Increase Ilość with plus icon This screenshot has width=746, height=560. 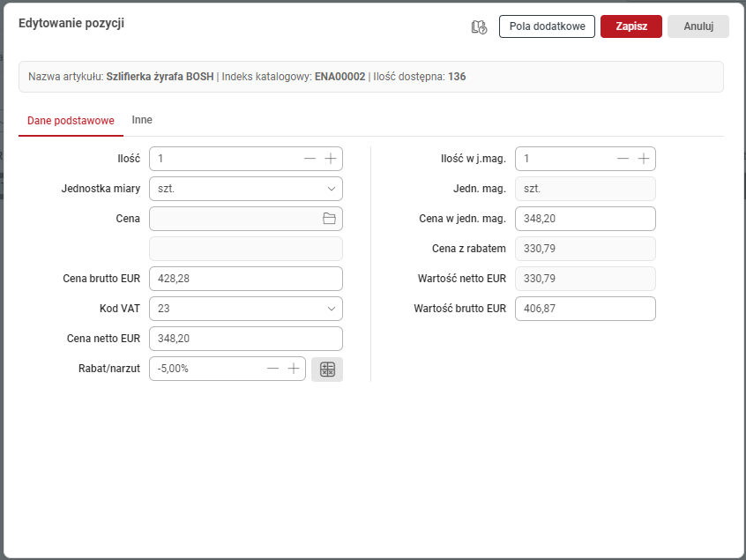(331, 159)
